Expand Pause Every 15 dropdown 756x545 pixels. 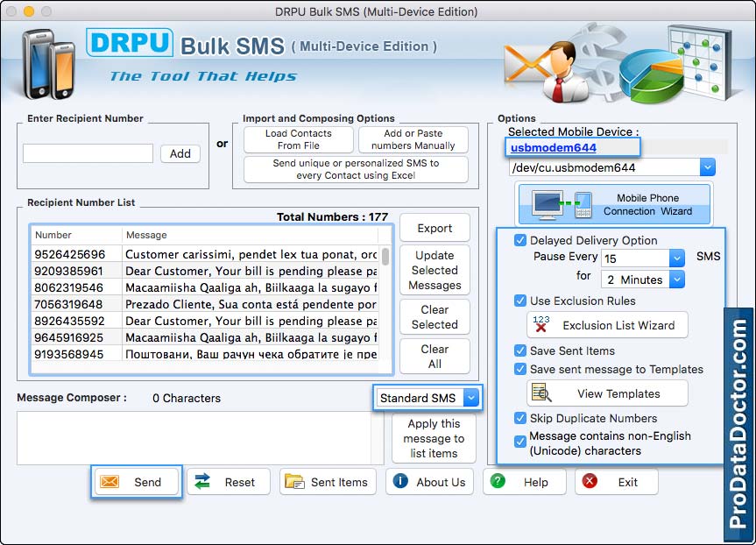click(x=677, y=258)
